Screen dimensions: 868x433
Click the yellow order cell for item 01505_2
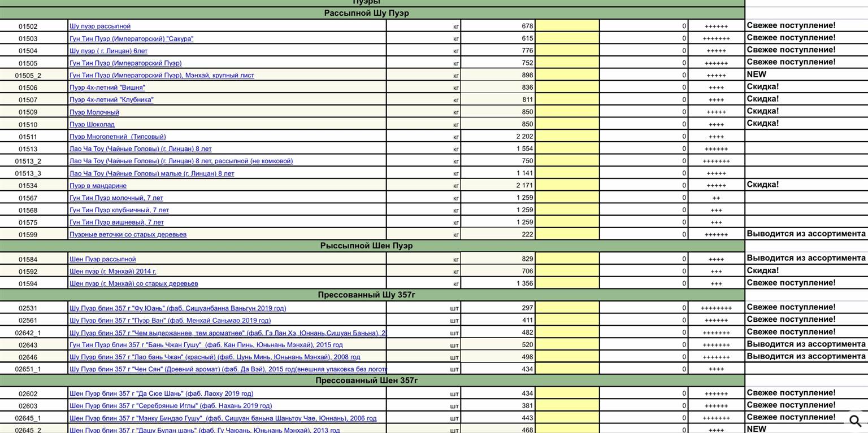pos(567,75)
